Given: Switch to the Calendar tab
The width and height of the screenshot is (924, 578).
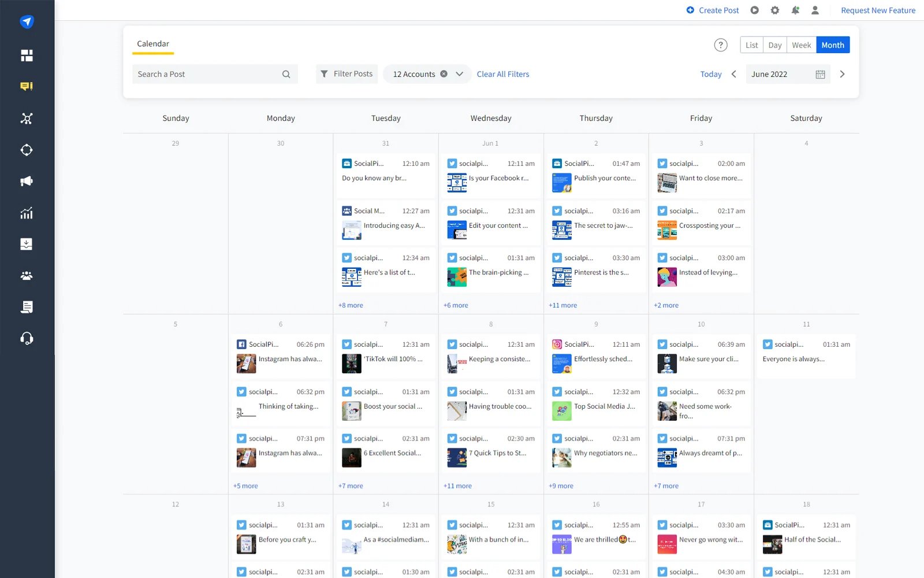Looking at the screenshot, I should pyautogui.click(x=152, y=43).
